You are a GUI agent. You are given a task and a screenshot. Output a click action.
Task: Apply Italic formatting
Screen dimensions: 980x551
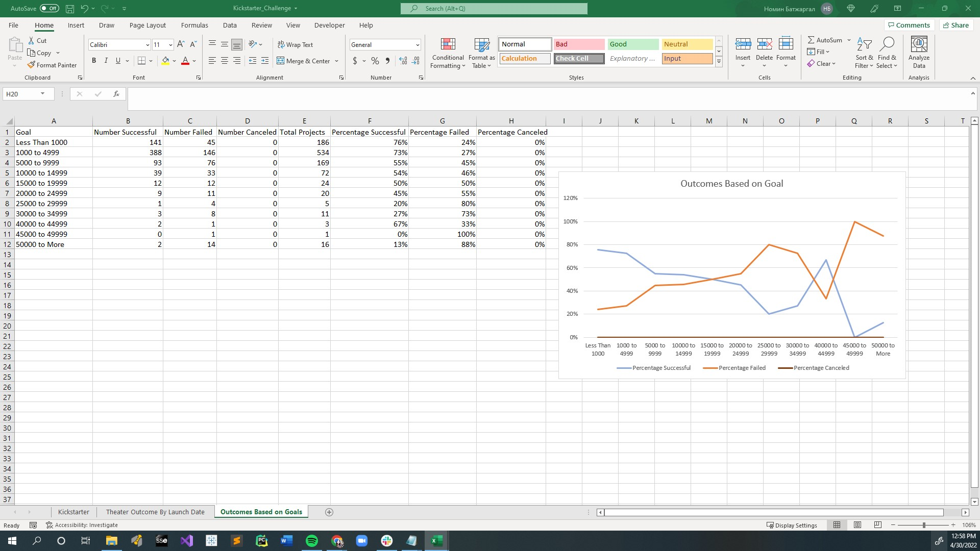106,61
